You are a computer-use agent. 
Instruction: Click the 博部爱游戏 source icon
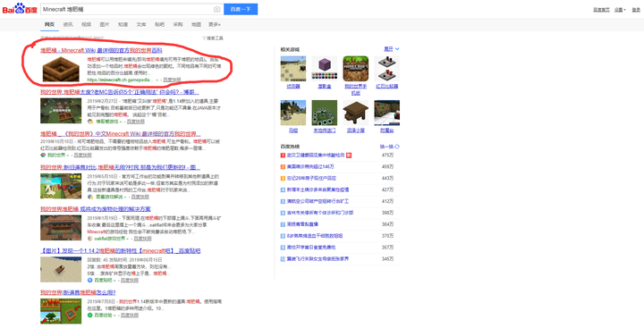[x=90, y=122]
